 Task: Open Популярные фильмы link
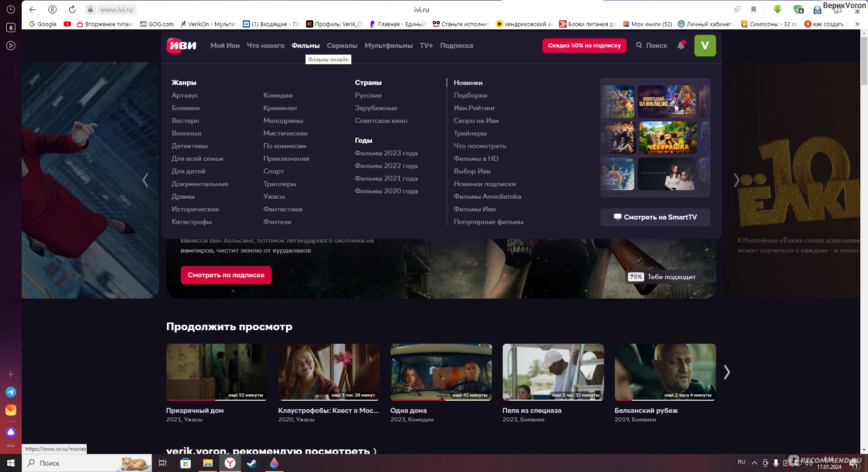489,222
